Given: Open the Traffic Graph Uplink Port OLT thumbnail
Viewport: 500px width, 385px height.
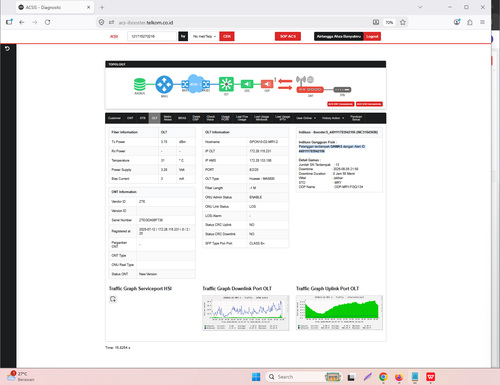Looking at the screenshot, I should 339,313.
